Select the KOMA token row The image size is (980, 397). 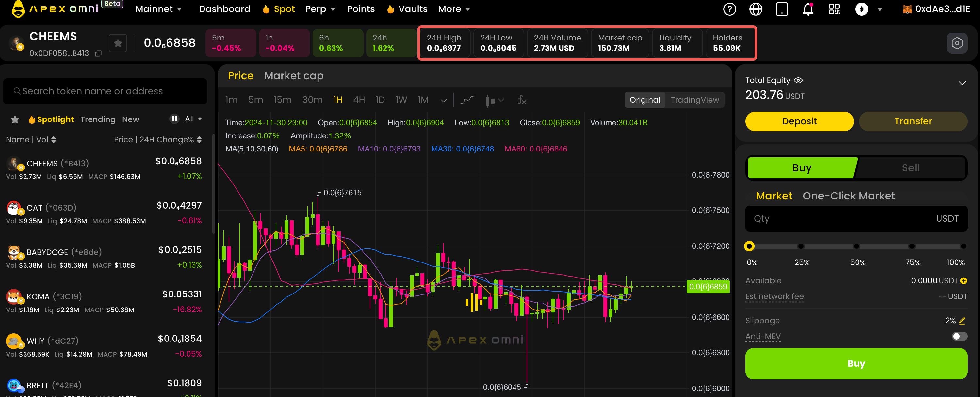point(104,302)
